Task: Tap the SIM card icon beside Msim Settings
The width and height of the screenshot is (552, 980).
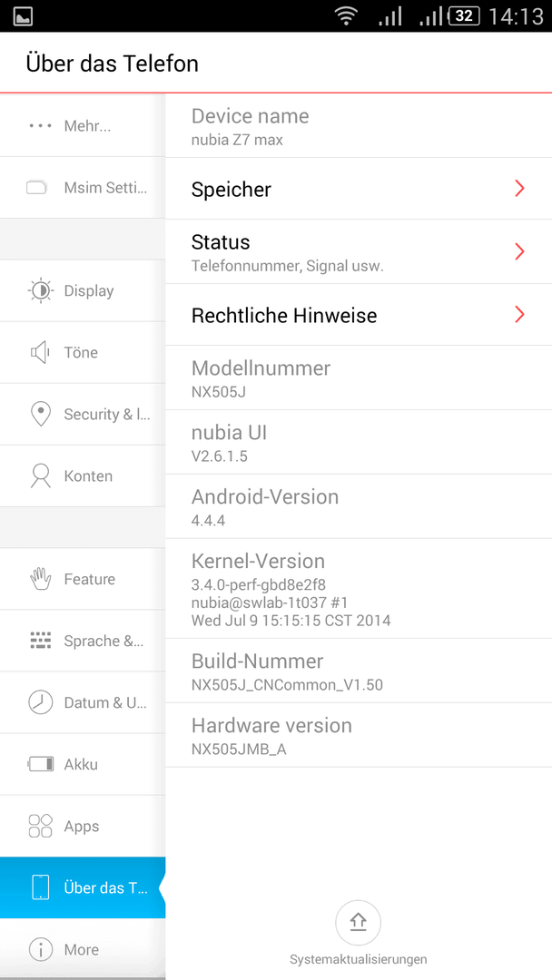Action: (x=37, y=188)
